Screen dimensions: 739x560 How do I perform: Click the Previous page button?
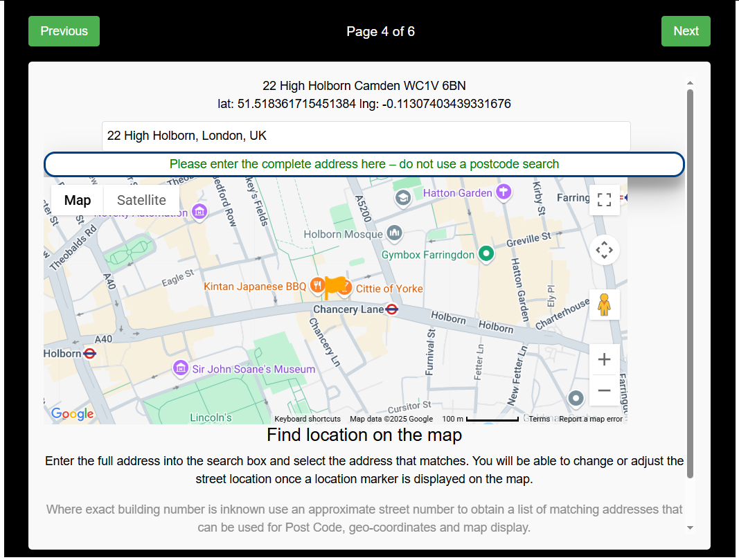click(x=64, y=30)
